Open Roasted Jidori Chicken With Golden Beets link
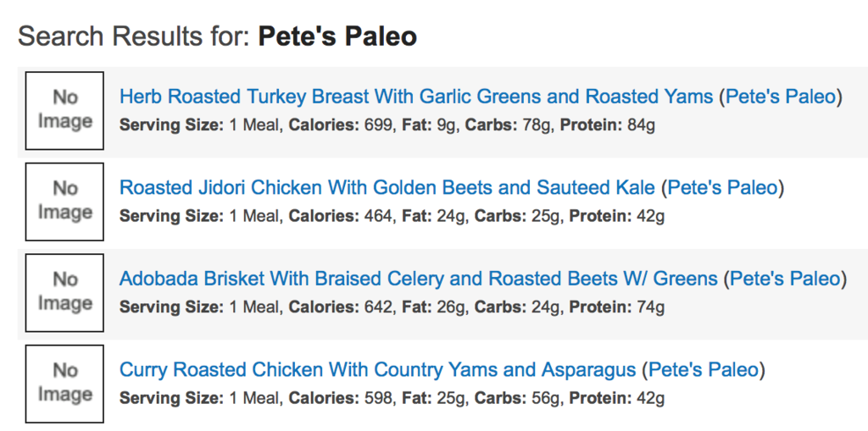Screen dimensions: 868x431 [387, 188]
